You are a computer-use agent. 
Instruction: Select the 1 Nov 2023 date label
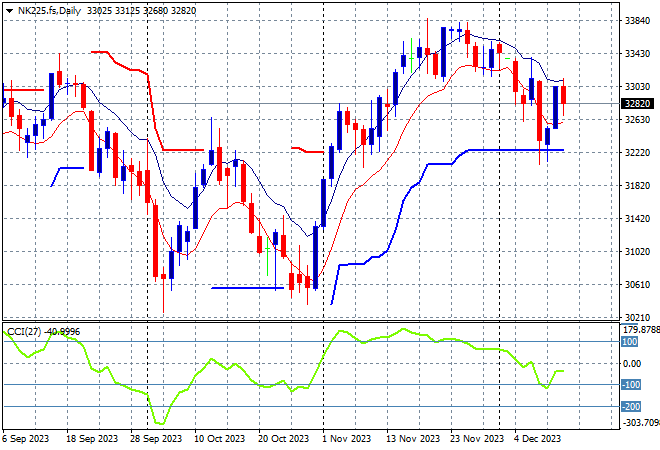(x=346, y=439)
